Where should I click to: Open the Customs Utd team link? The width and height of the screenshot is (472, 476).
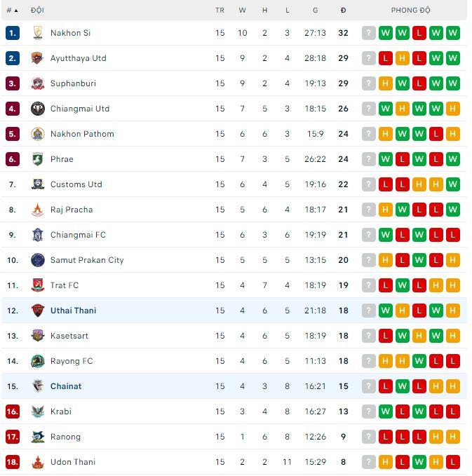pos(76,184)
